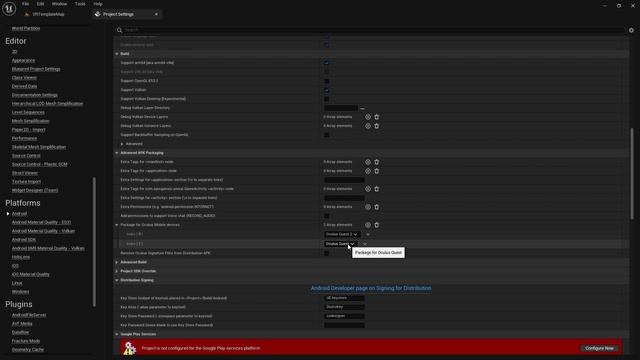
Task: Add element to Extra Tags for GameActivity node
Action: 368,189
